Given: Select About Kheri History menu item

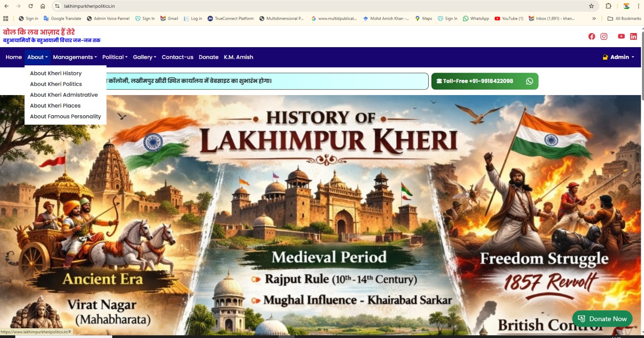Looking at the screenshot, I should point(56,73).
